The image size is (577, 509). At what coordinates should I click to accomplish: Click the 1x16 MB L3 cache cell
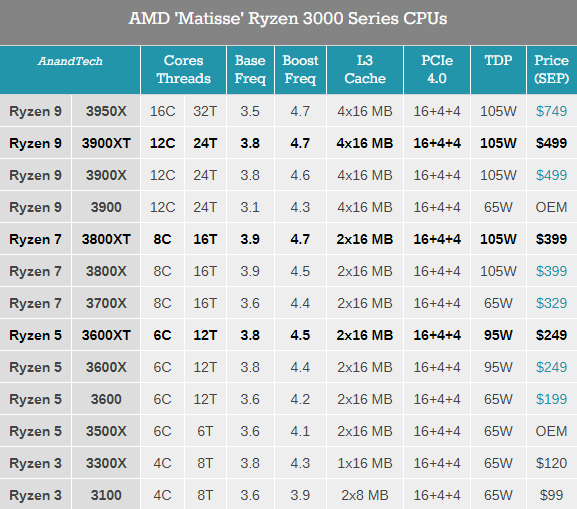pos(365,463)
